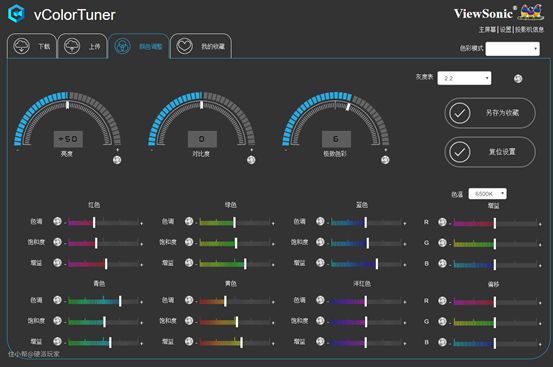The width and height of the screenshot is (553, 367).
Task: Open the 色彩模式 color mode dropdown
Action: click(512, 49)
